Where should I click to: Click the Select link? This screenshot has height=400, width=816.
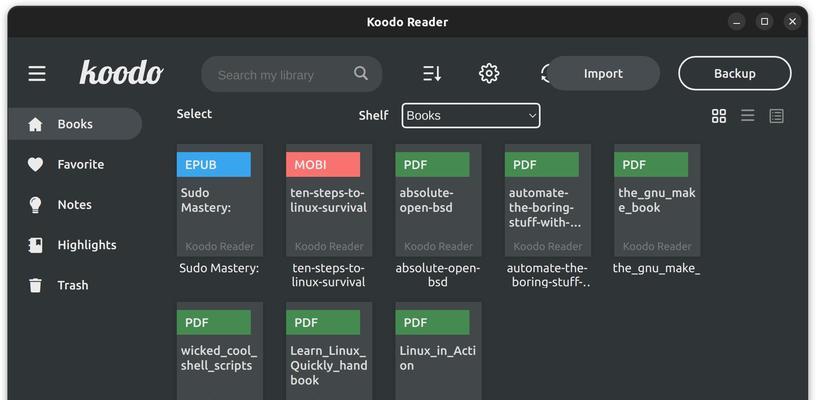pyautogui.click(x=194, y=114)
